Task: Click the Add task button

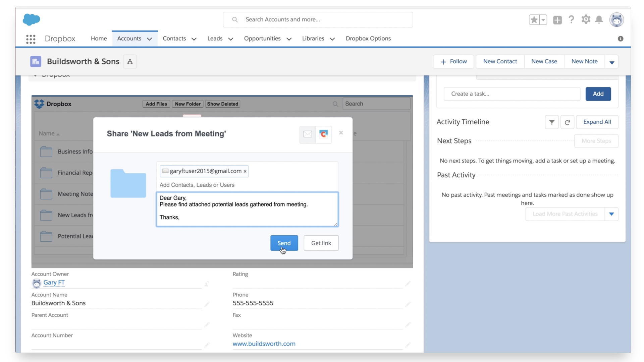Action: point(598,94)
